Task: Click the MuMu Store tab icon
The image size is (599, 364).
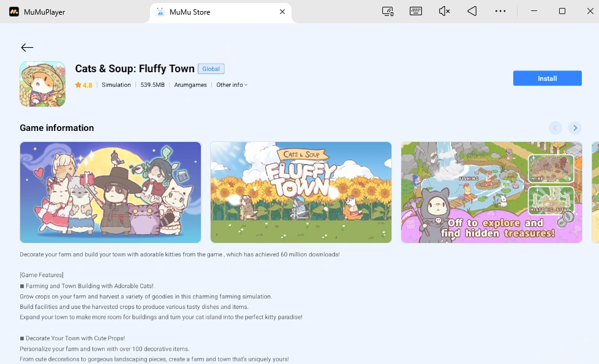Action: (x=160, y=12)
